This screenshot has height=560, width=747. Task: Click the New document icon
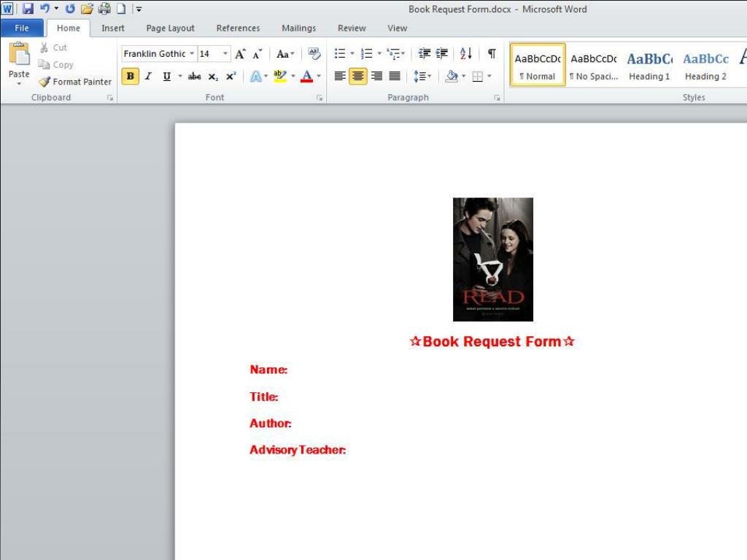pyautogui.click(x=121, y=9)
